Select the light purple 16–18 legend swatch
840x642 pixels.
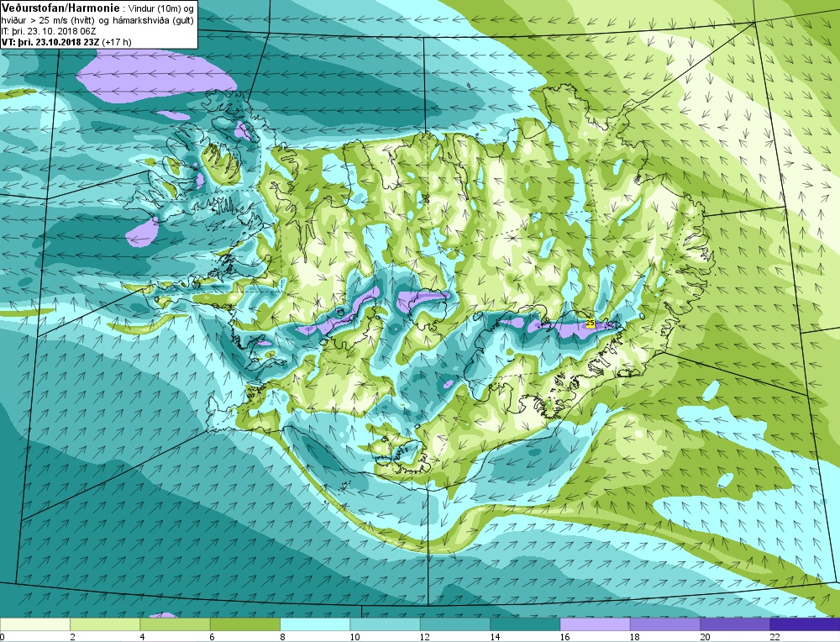tap(595, 624)
